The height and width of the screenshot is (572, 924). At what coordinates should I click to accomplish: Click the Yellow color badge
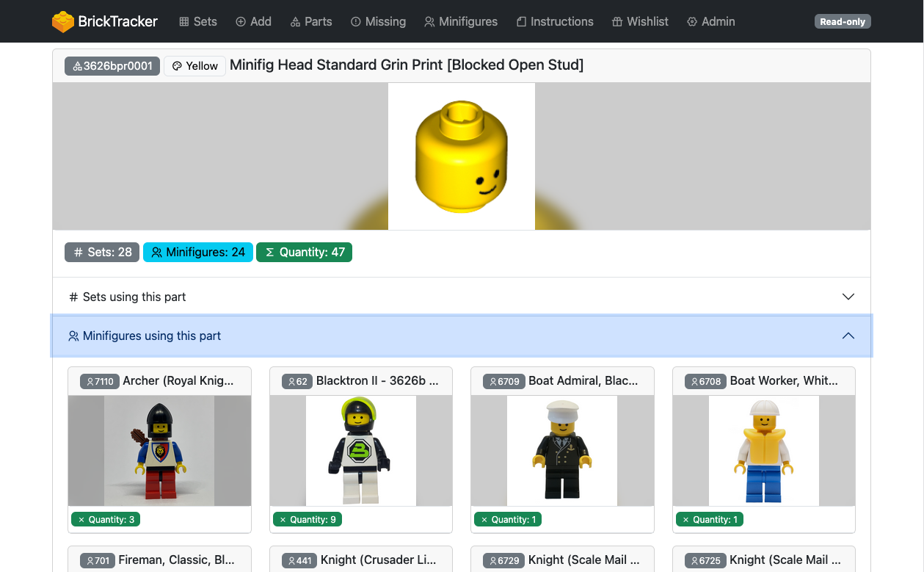click(x=194, y=65)
